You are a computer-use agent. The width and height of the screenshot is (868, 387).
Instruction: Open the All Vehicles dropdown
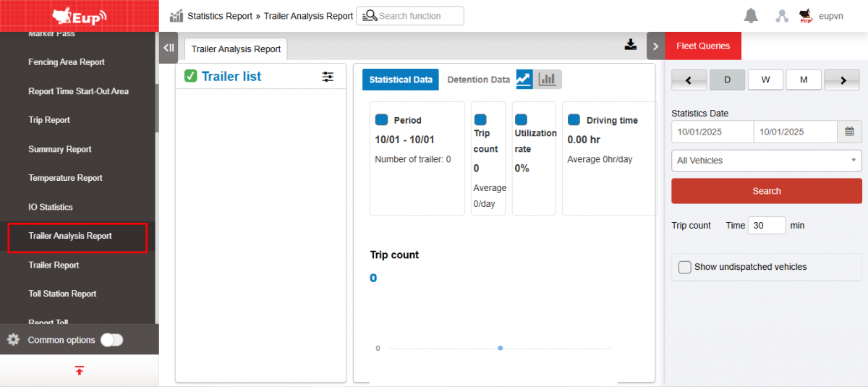tap(766, 161)
